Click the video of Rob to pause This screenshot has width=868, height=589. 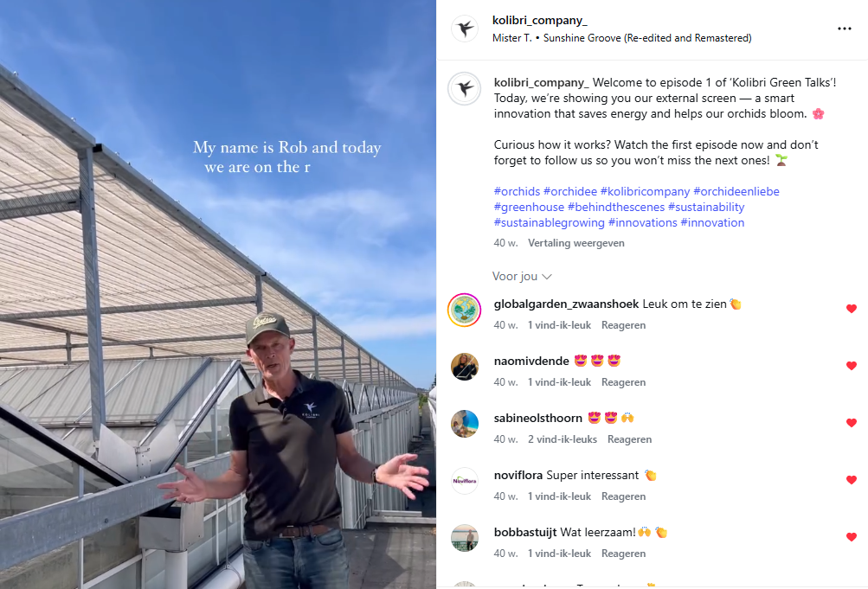coord(218,294)
